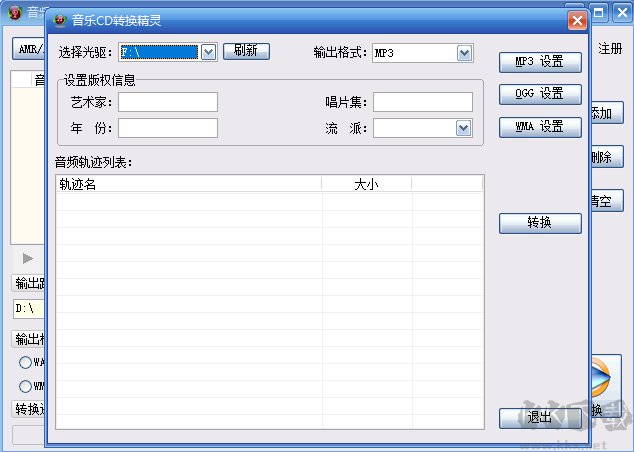Click 注册 register in main window
Viewport: 634px width, 452px height.
[610, 49]
